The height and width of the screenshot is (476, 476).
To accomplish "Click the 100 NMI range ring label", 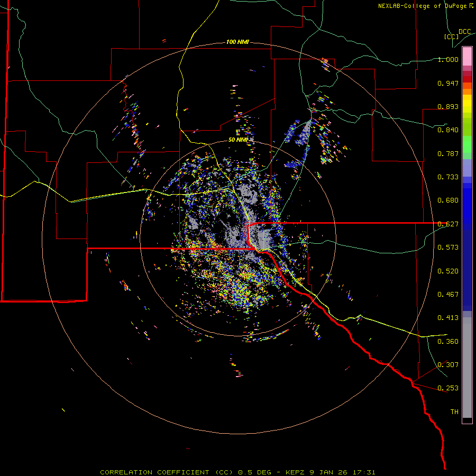I will (237, 42).
